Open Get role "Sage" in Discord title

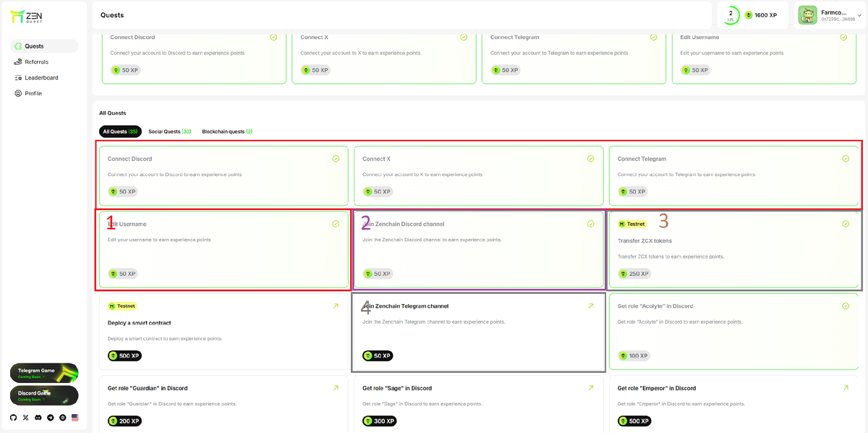point(397,388)
